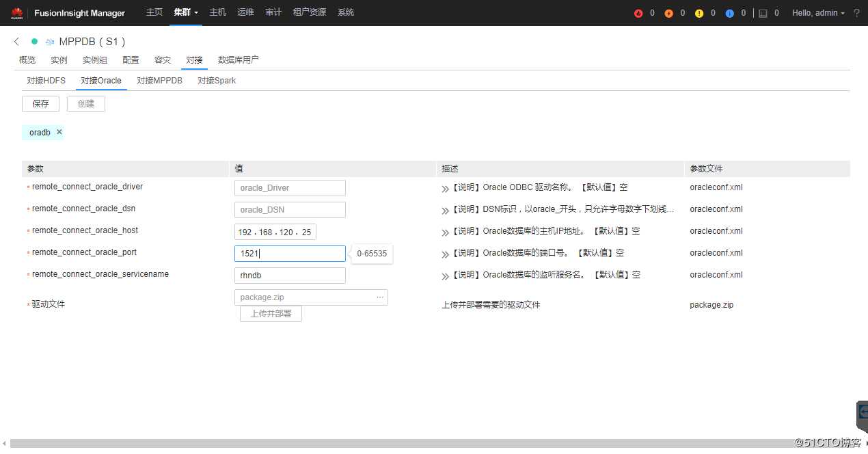Go to the 系统 menu
Screen dimensions: 868x454
(x=346, y=12)
